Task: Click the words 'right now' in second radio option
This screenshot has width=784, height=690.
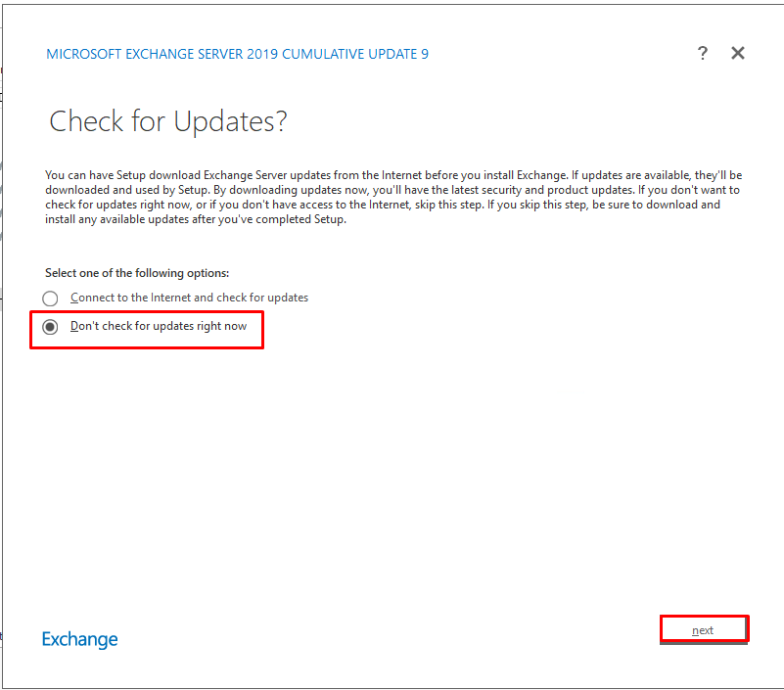Action: pyautogui.click(x=221, y=326)
